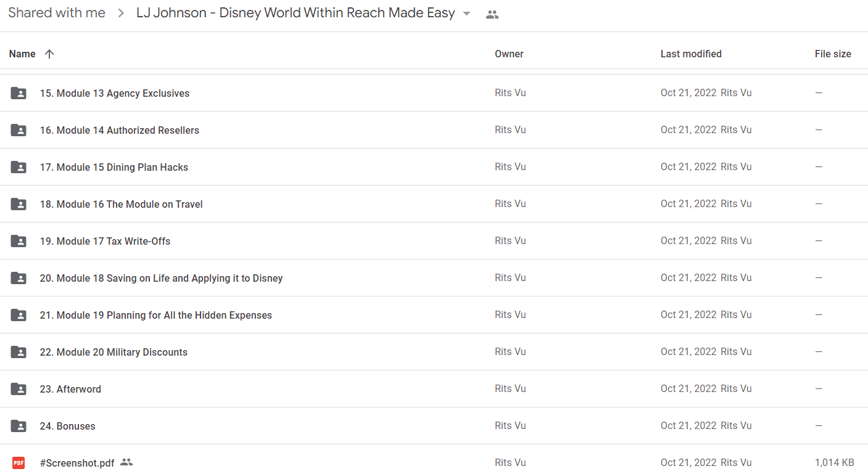868x474 pixels.
Task: Select 18. Module 16 The Module on Travel name
Action: coord(122,204)
